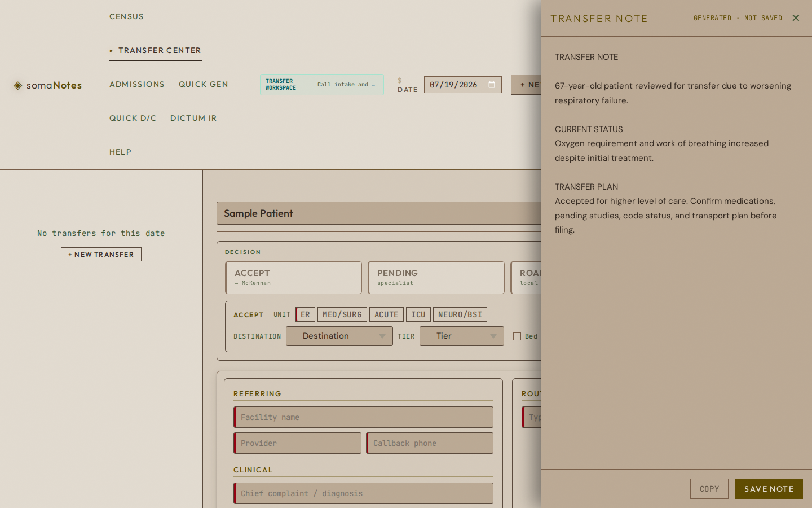The image size is (812, 508).
Task: Click the 'GENERATED · NOT SAVED' status text
Action: coord(738,18)
